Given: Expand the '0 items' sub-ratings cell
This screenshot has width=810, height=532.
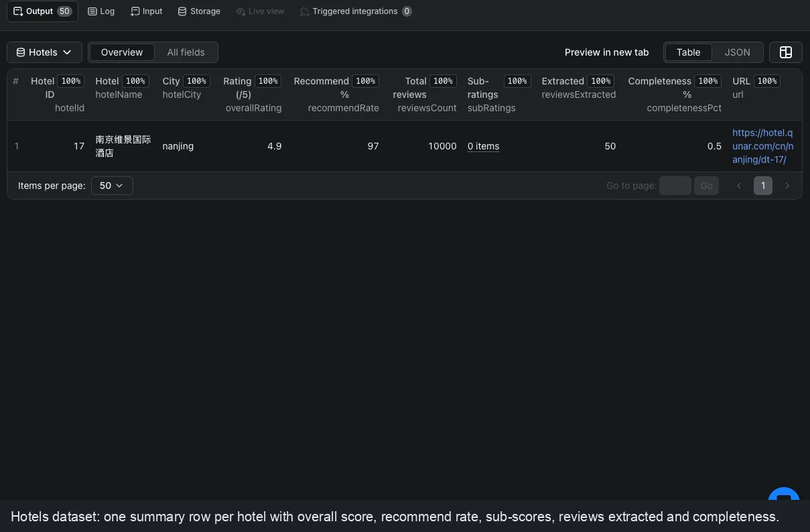Looking at the screenshot, I should [x=483, y=146].
